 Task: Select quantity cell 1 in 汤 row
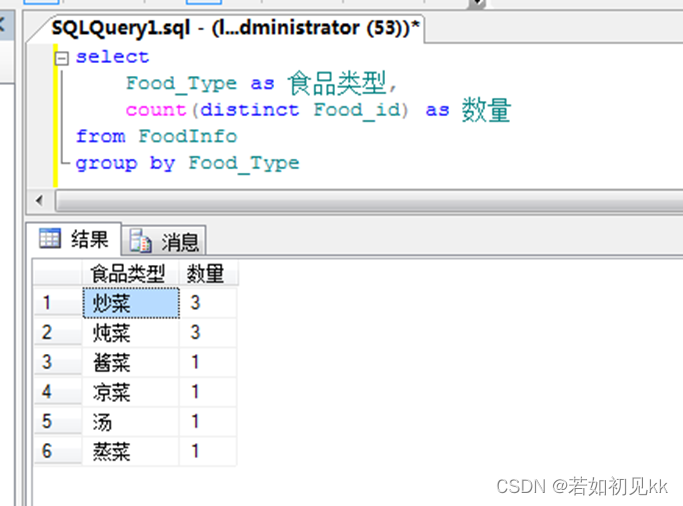[x=208, y=422]
